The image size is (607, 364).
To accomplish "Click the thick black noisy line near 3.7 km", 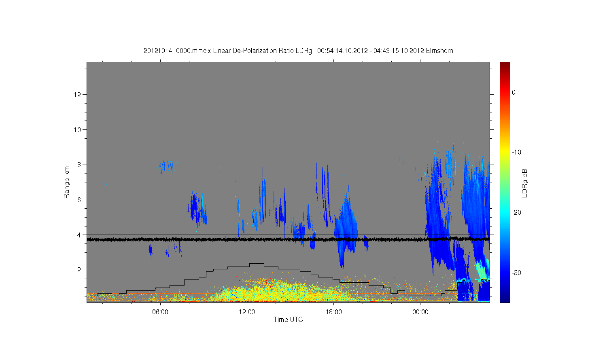I will 288,239.
